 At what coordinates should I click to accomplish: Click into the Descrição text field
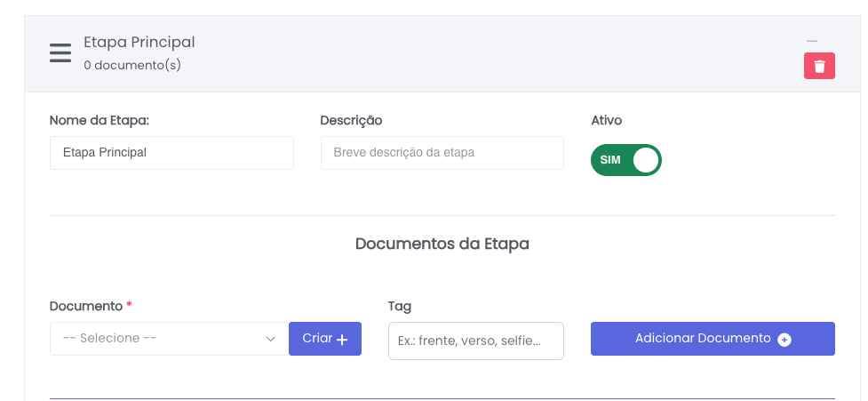pos(442,153)
